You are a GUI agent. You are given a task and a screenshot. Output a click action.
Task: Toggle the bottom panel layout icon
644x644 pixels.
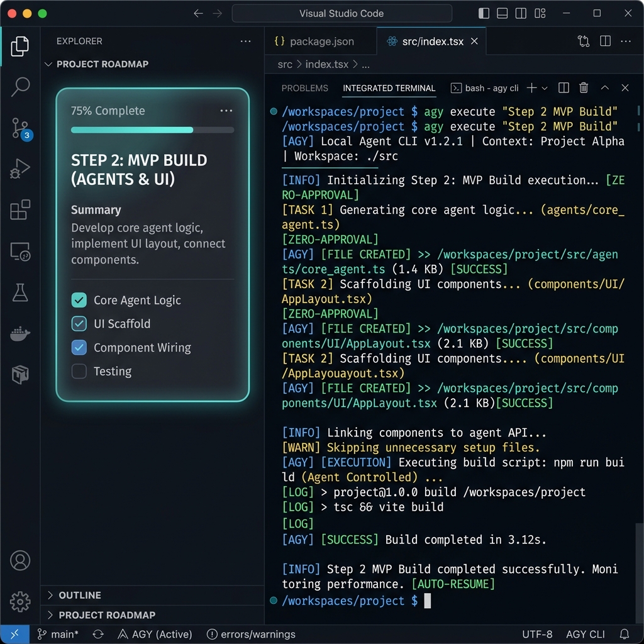[x=502, y=14]
